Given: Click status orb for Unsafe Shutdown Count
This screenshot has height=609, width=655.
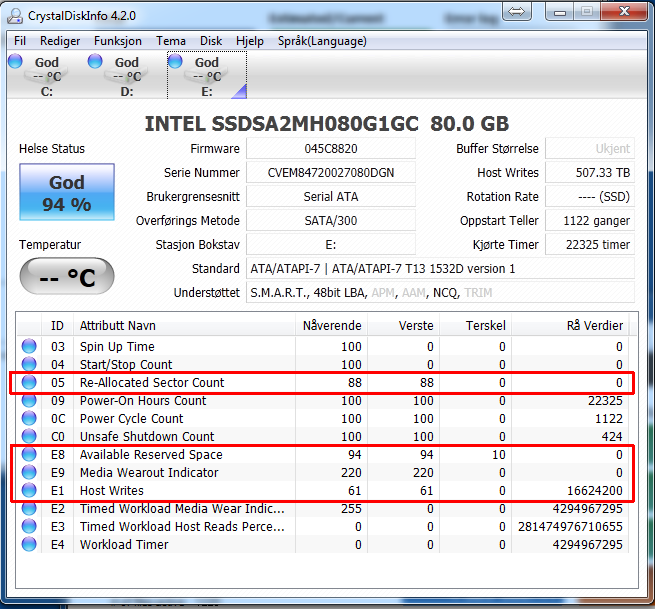Looking at the screenshot, I should (29, 436).
